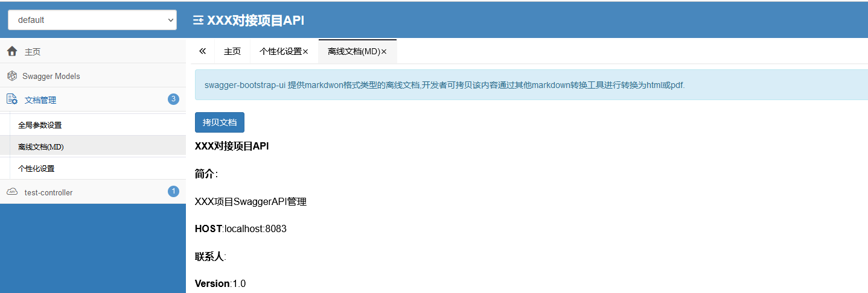The image size is (868, 293).
Task: Click the double left chevron icon in the tab bar
Action: (x=202, y=51)
